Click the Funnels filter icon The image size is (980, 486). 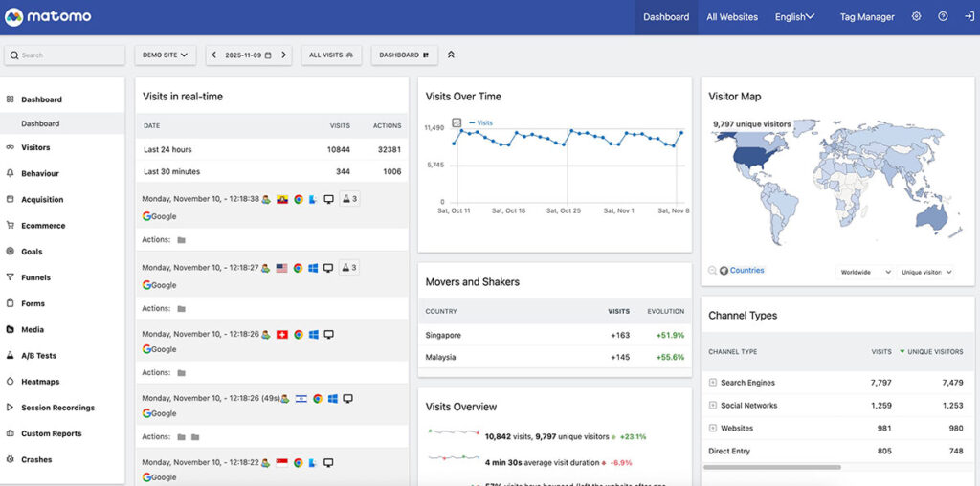(x=10, y=277)
